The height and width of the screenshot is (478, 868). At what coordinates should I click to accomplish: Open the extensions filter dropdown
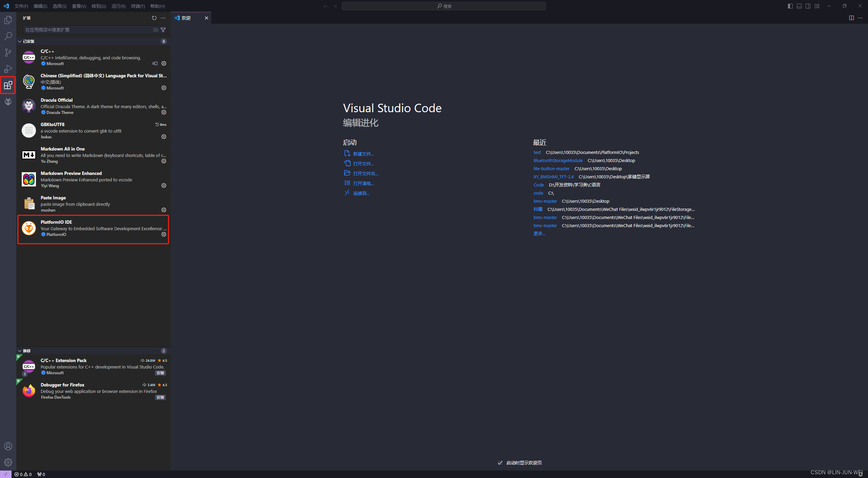point(163,30)
